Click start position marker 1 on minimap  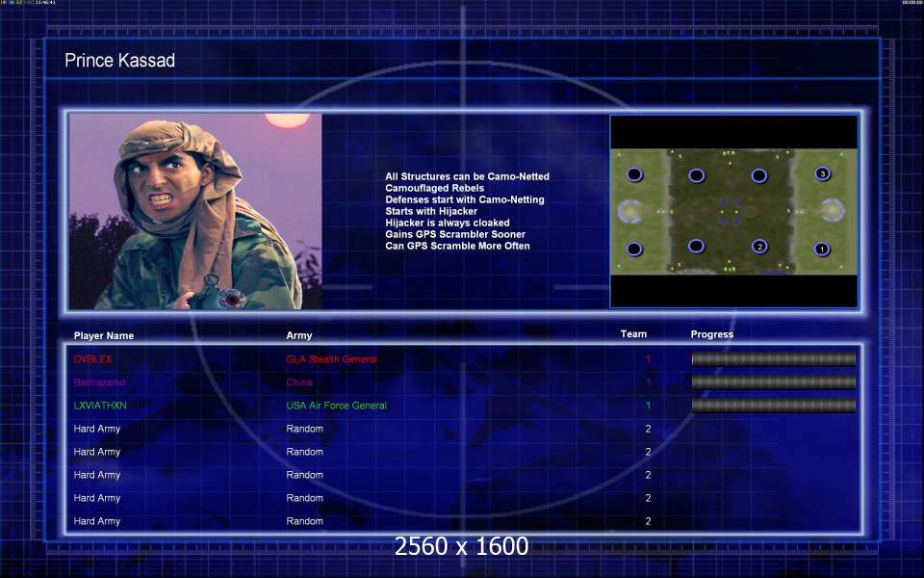(x=822, y=249)
